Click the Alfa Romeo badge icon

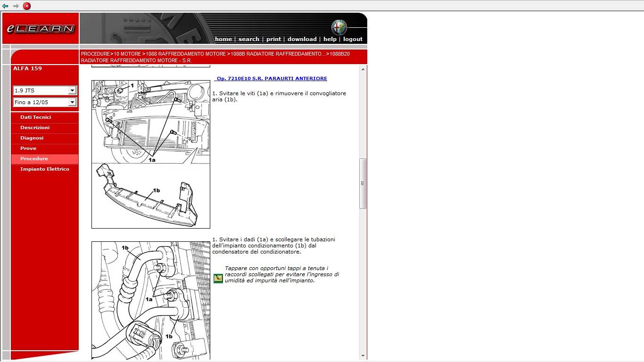(x=339, y=27)
